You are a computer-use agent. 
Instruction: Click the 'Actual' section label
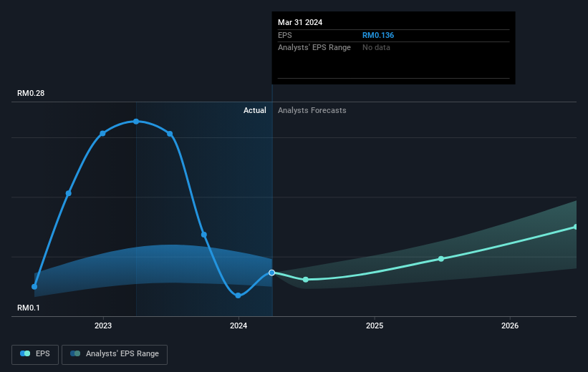pyautogui.click(x=255, y=110)
